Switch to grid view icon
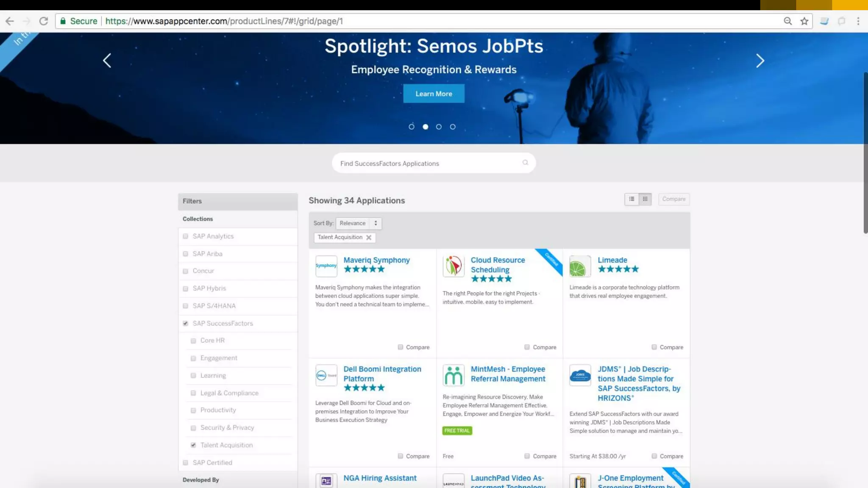The height and width of the screenshot is (488, 868). pyautogui.click(x=645, y=199)
